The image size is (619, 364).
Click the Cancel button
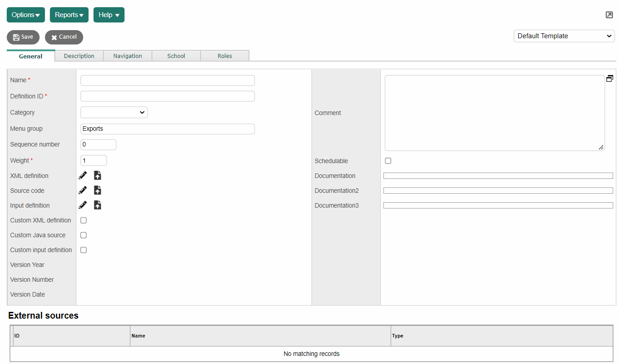pyautogui.click(x=64, y=37)
